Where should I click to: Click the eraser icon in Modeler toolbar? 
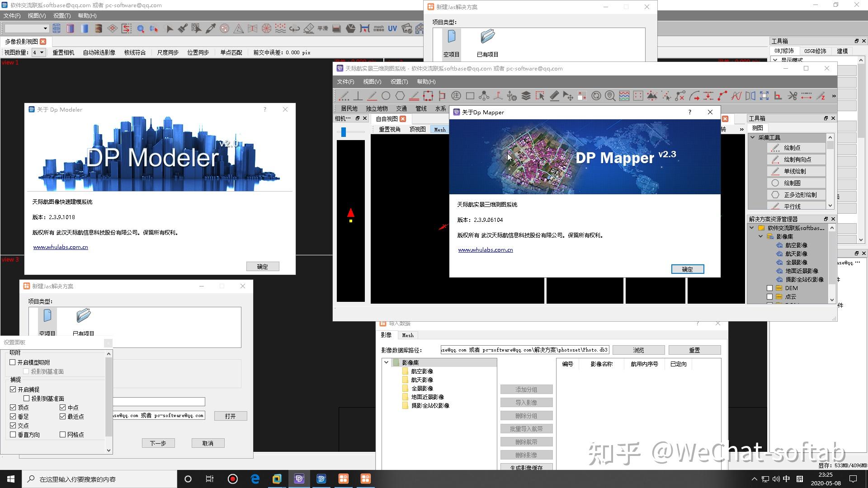309,28
